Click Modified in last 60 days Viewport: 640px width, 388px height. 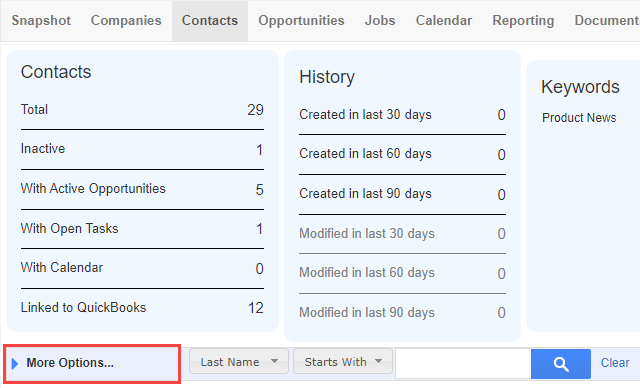pyautogui.click(x=402, y=273)
